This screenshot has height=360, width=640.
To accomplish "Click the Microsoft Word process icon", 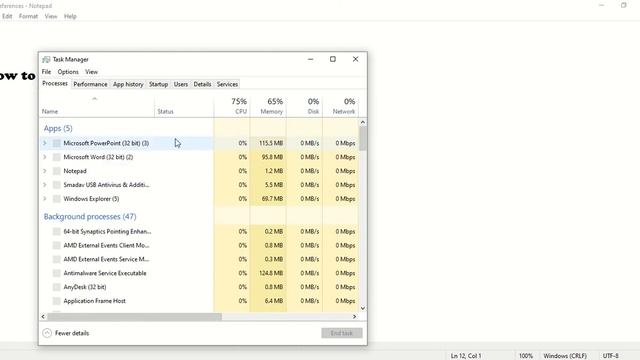I will [57, 157].
